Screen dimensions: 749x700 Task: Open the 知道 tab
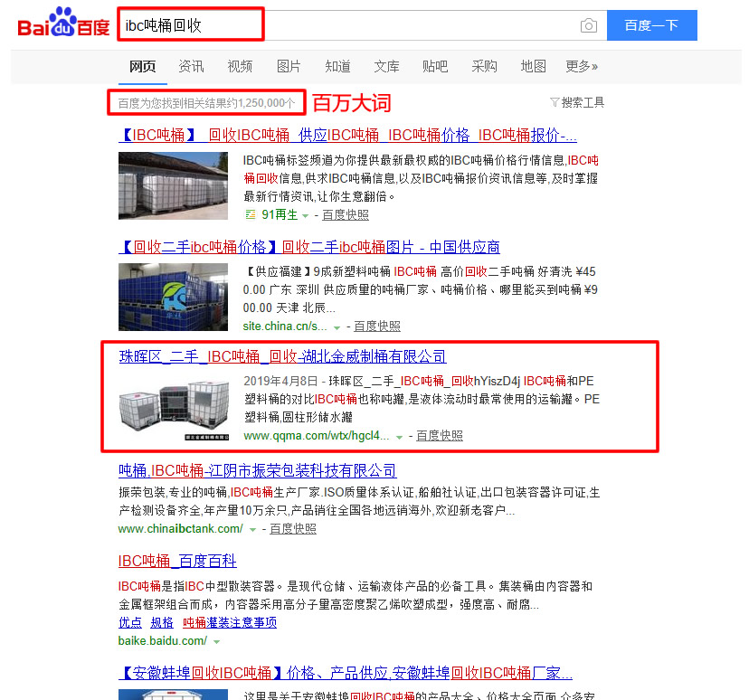pos(337,66)
